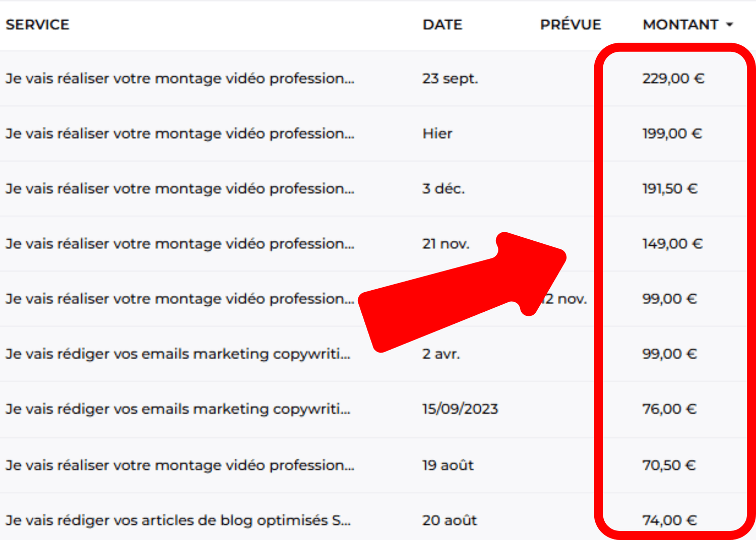
Task: Click the SERVICE column header
Action: coord(37,25)
